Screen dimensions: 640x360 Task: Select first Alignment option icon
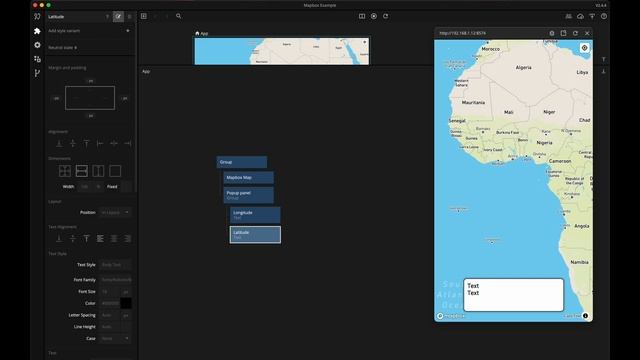point(59,143)
